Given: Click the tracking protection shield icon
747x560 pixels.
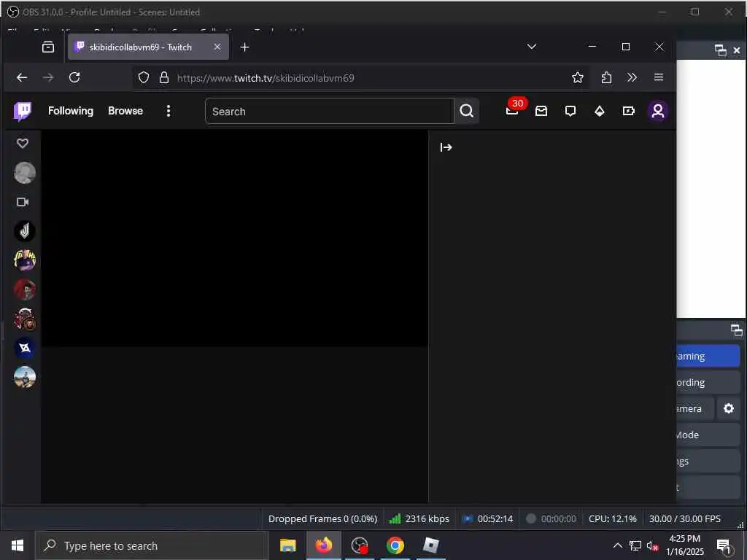Looking at the screenshot, I should [144, 77].
